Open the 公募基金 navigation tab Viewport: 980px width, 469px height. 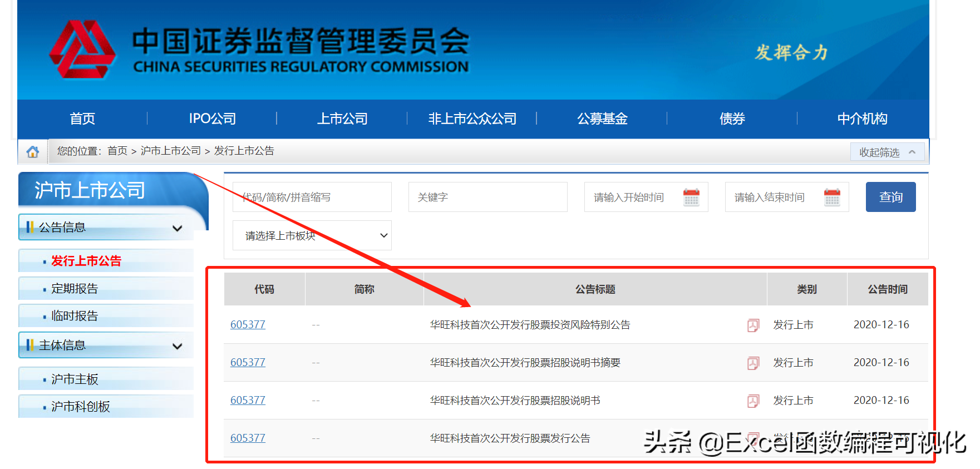[x=602, y=119]
